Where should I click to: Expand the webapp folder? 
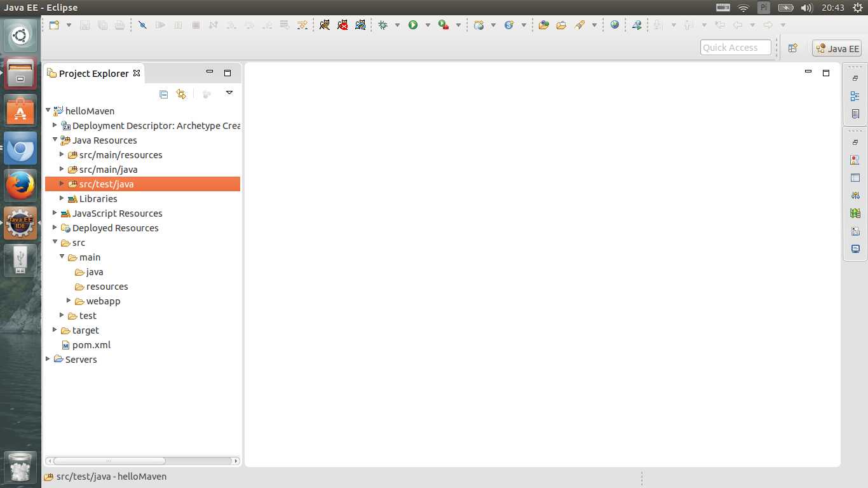coord(69,301)
